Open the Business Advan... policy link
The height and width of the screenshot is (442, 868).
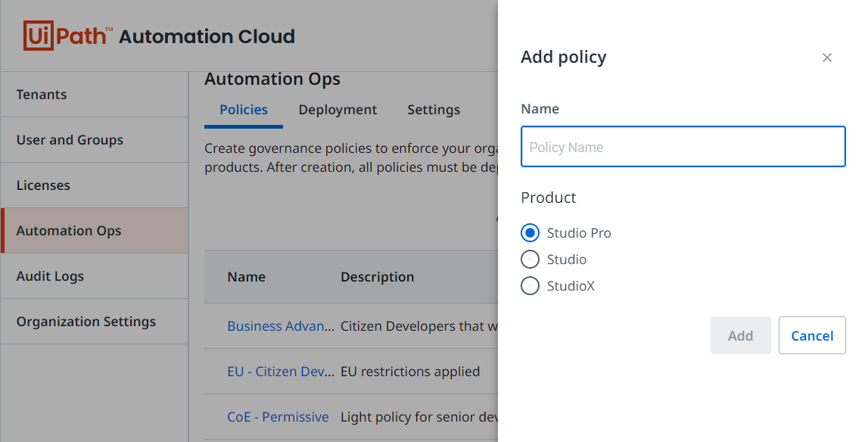281,325
